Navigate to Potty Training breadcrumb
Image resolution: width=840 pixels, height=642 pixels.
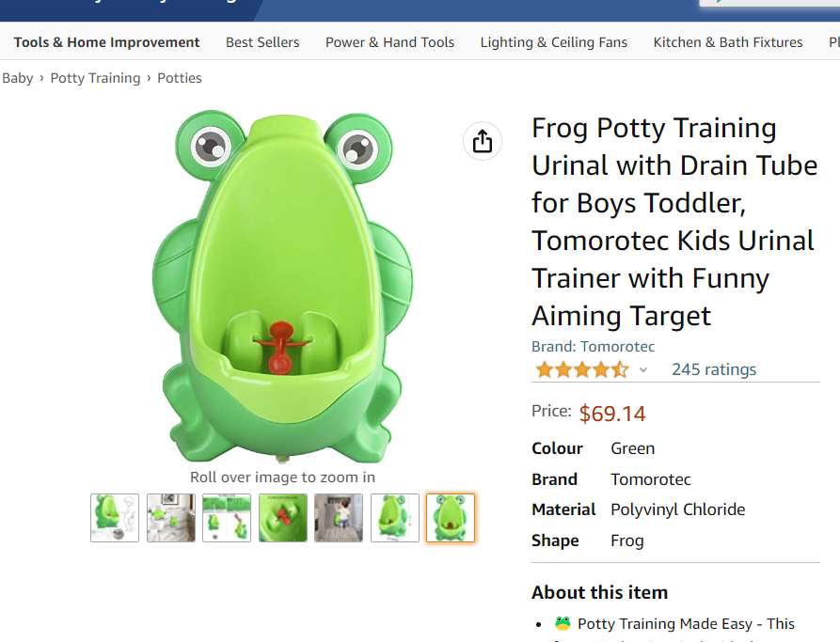pyautogui.click(x=95, y=78)
